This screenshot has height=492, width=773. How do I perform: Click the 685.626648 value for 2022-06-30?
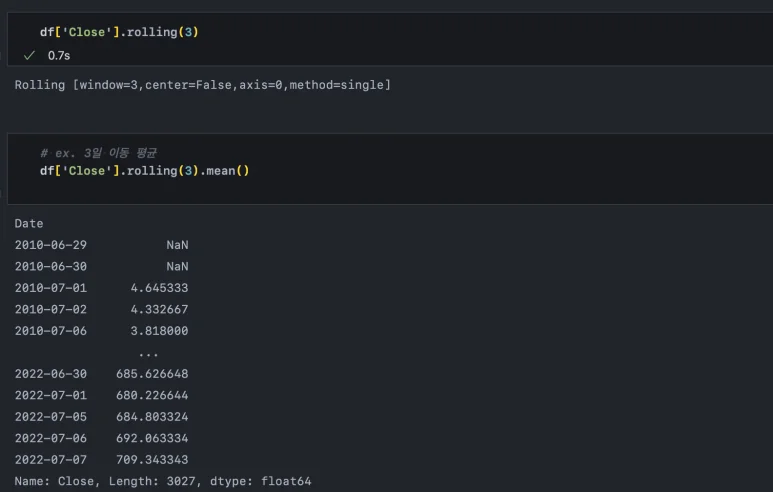click(152, 374)
